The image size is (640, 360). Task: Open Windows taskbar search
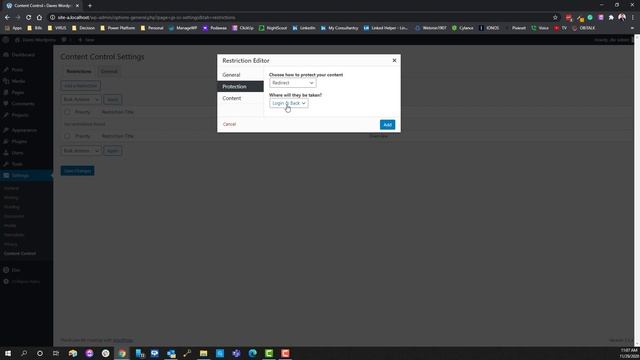(24, 353)
